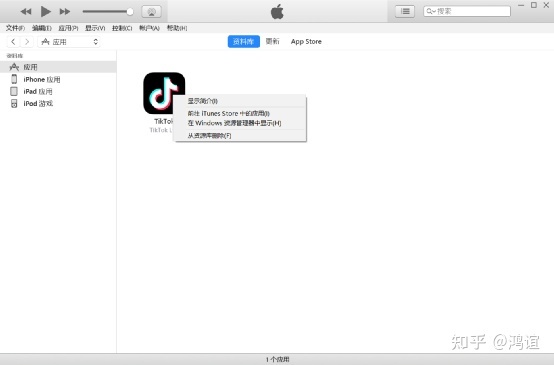Start playback with the Play button
The image size is (554, 365).
point(45,12)
